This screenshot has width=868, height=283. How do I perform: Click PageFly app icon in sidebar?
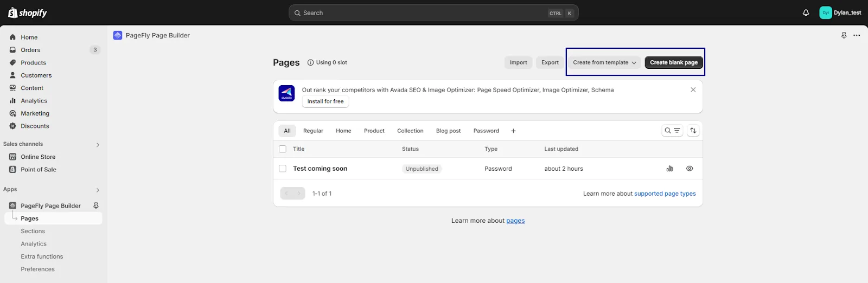click(12, 205)
